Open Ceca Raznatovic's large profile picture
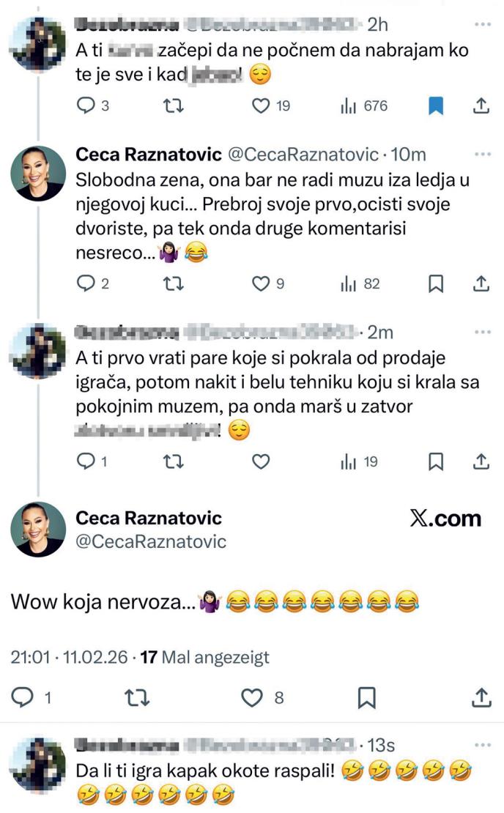The image size is (504, 813). (39, 530)
